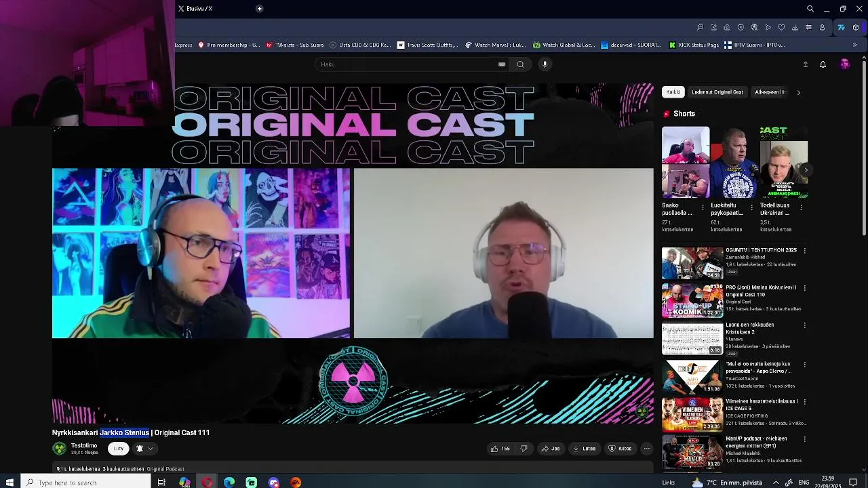868x488 pixels.
Task: Open options menu for OGUMTV TENTTUTHON 2025
Action: coord(805,251)
